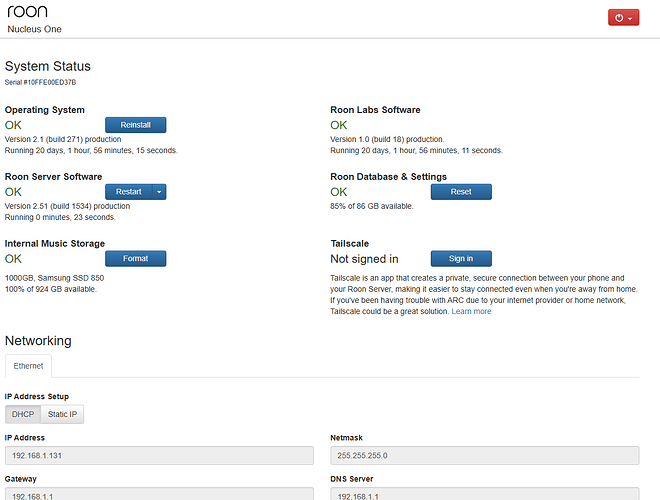Switch IP setup to DHCP
This screenshot has height=500, width=660.
(x=23, y=414)
